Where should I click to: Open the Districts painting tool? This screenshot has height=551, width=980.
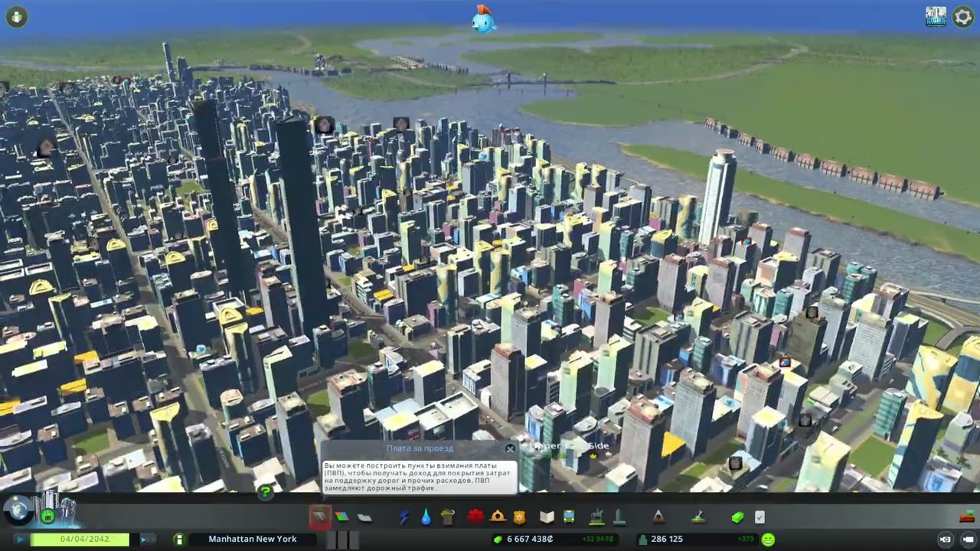pyautogui.click(x=364, y=517)
